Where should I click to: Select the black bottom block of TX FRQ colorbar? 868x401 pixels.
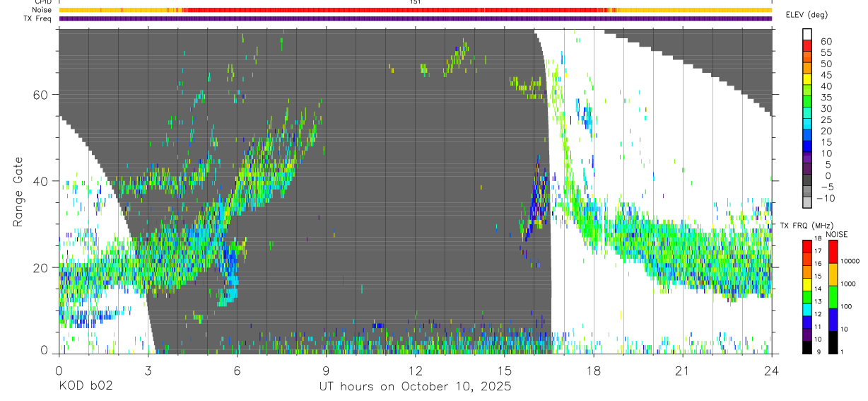[807, 347]
